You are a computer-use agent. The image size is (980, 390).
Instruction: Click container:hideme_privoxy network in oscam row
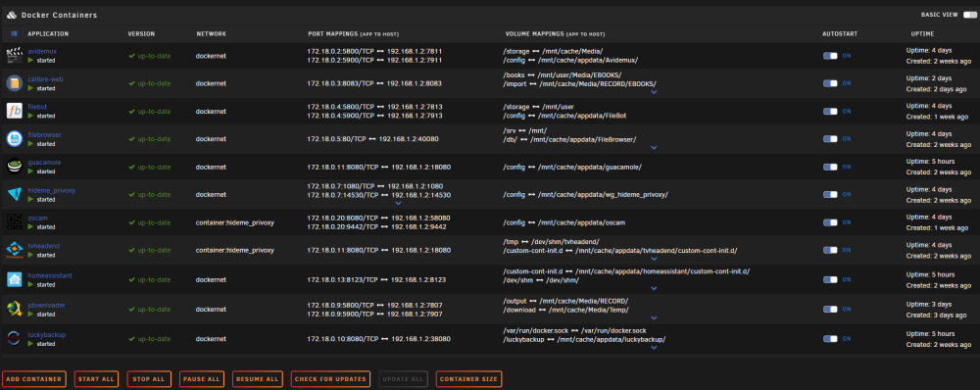point(235,222)
